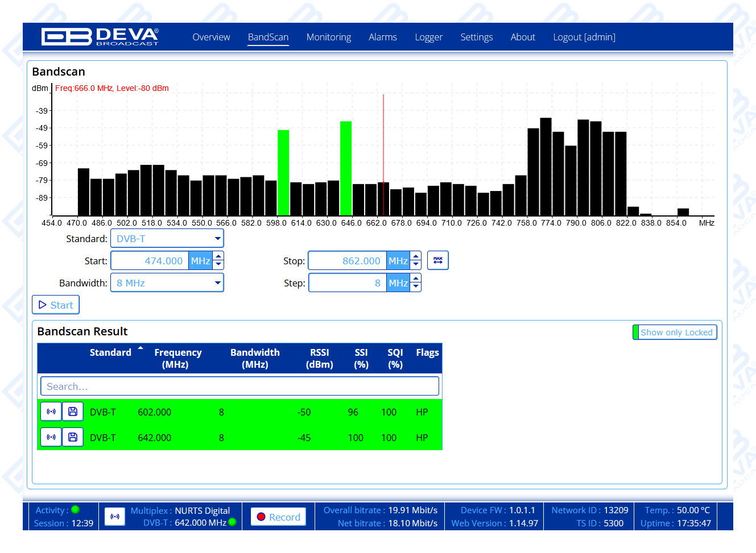The width and height of the screenshot is (756, 553).
Task: Click the tuner icon in the status bar
Action: (115, 517)
